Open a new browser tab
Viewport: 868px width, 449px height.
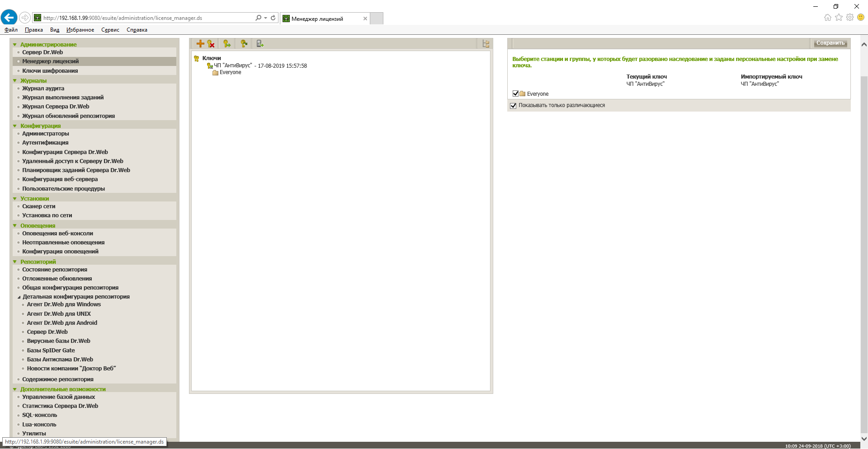pos(377,19)
